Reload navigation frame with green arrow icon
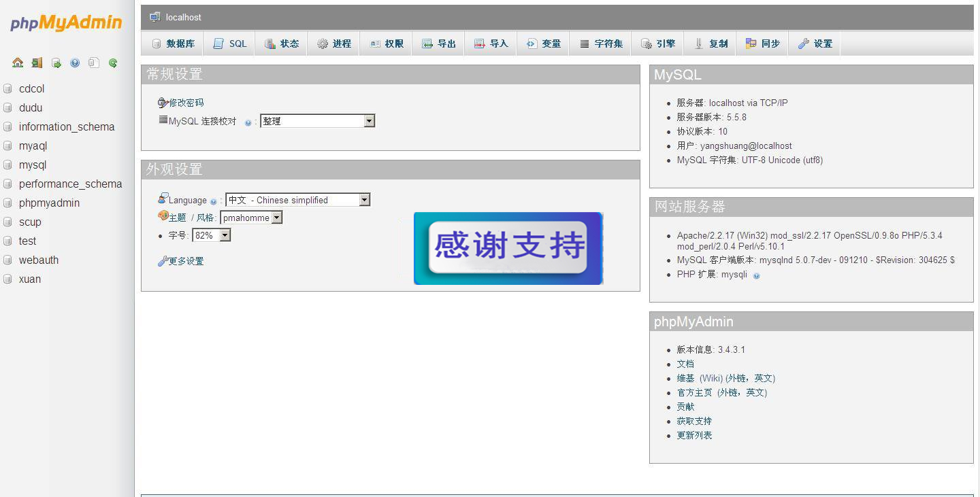 113,63
